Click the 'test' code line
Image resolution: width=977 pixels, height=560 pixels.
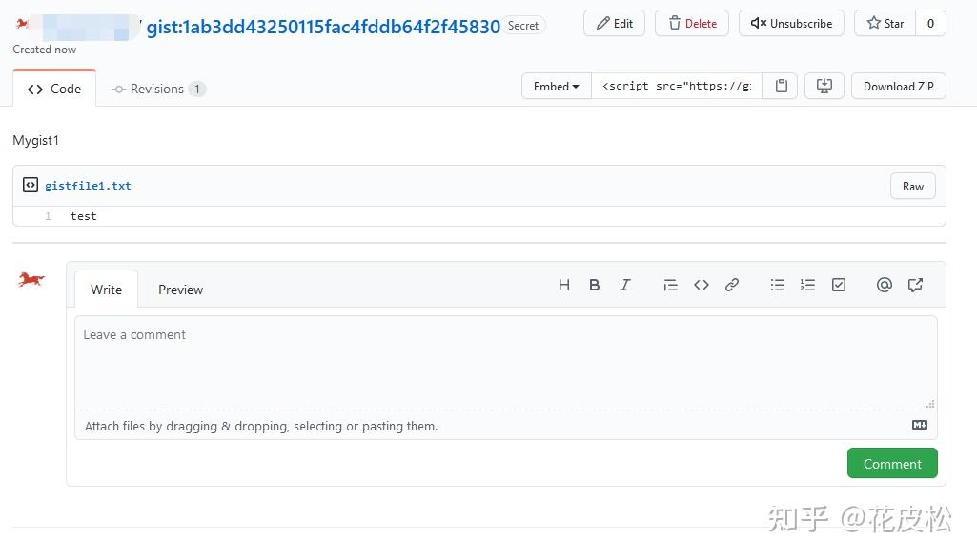click(x=84, y=216)
